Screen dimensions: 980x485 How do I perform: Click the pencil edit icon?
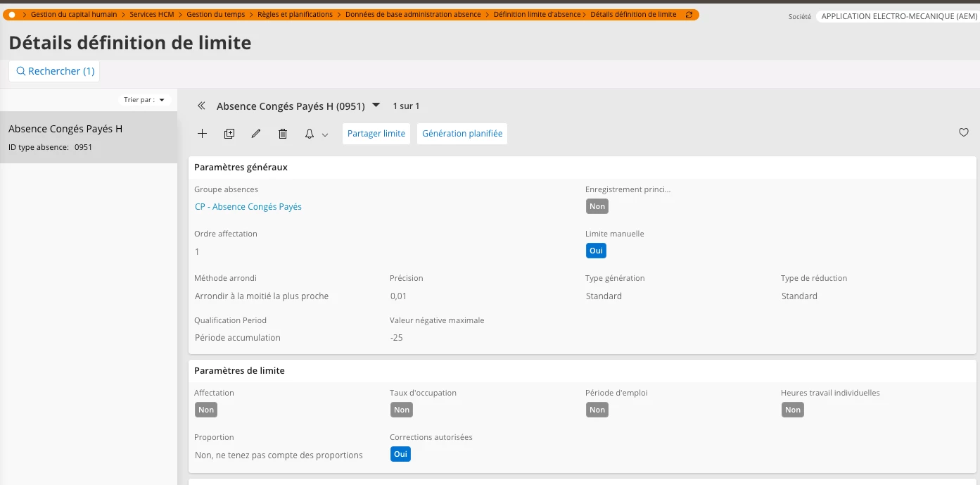[256, 134]
